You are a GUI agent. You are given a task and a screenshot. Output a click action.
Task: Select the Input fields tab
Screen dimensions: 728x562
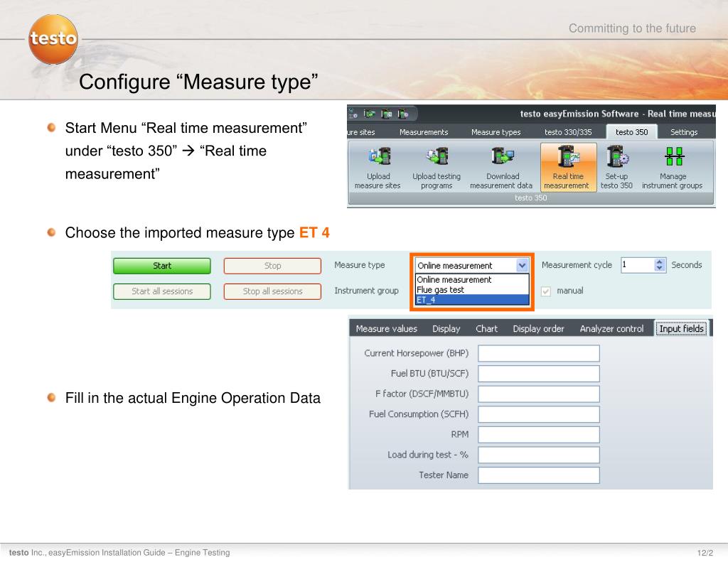[x=681, y=328]
